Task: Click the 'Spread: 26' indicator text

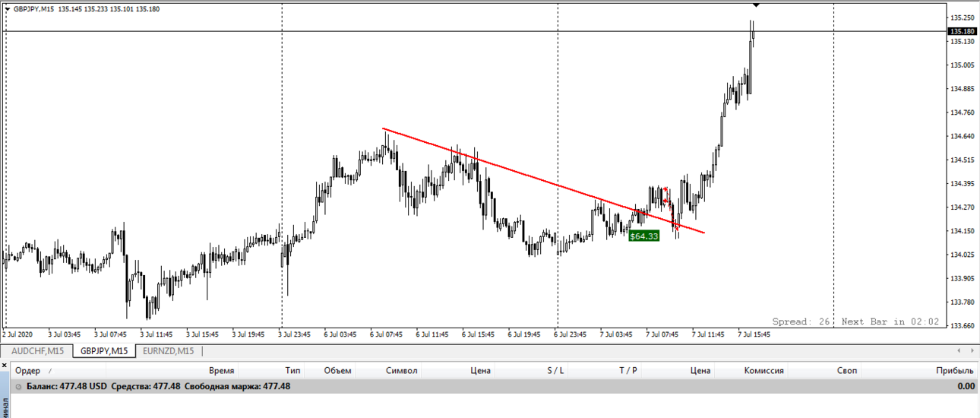Action: coord(801,322)
